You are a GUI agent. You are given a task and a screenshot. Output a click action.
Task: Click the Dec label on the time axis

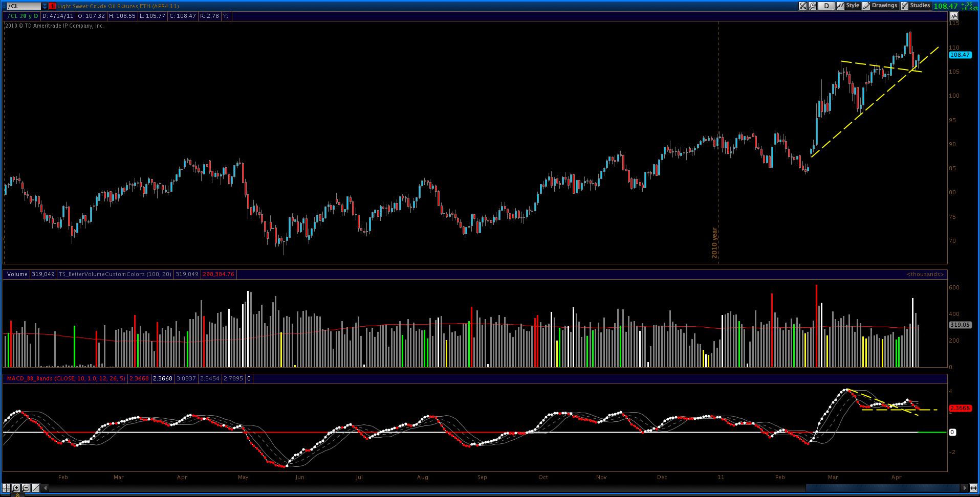662,477
